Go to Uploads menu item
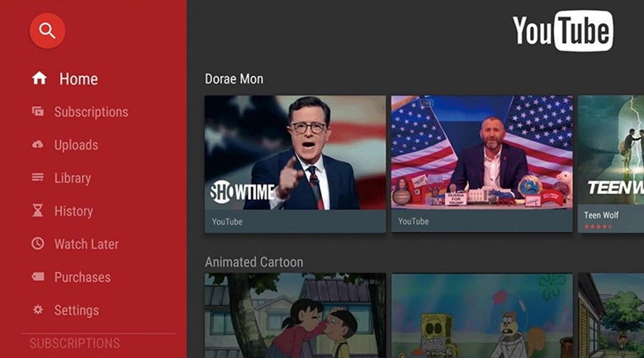 (x=65, y=145)
